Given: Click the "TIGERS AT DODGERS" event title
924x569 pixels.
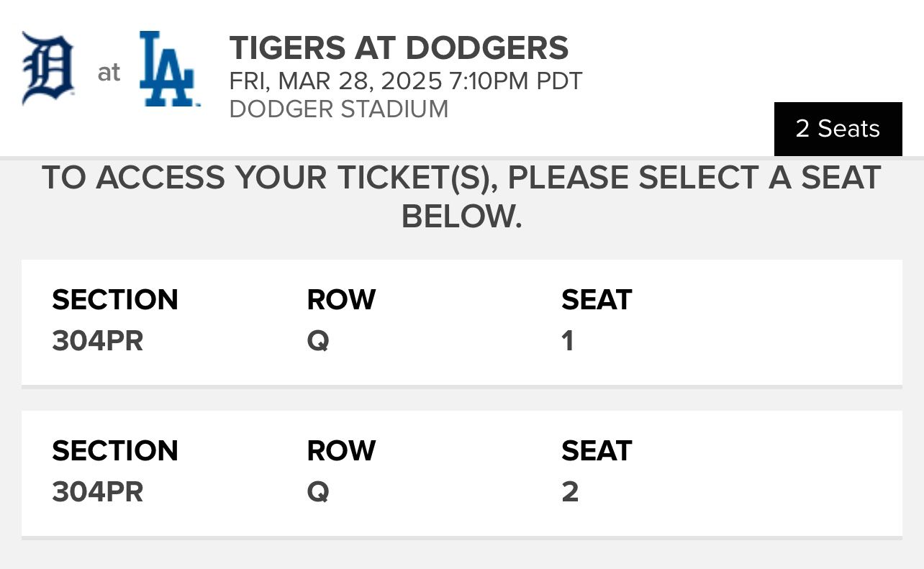Looking at the screenshot, I should [x=399, y=48].
